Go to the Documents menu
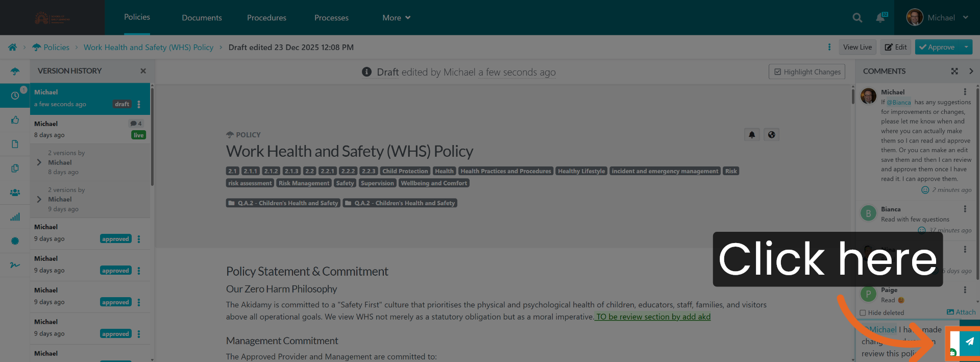The image size is (980, 362). 202,18
